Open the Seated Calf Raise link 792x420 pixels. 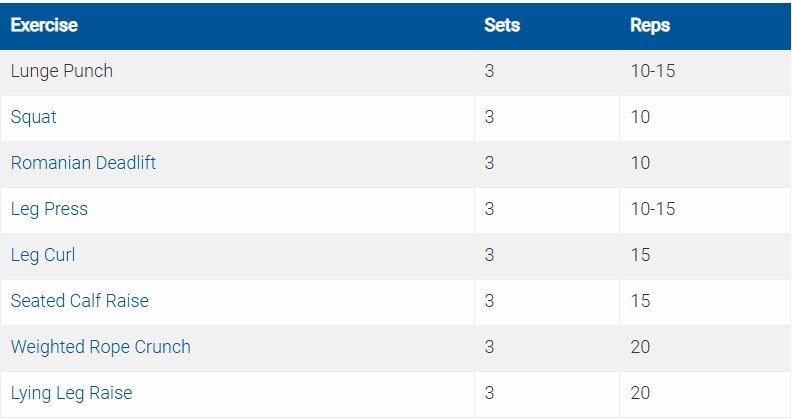tap(80, 301)
